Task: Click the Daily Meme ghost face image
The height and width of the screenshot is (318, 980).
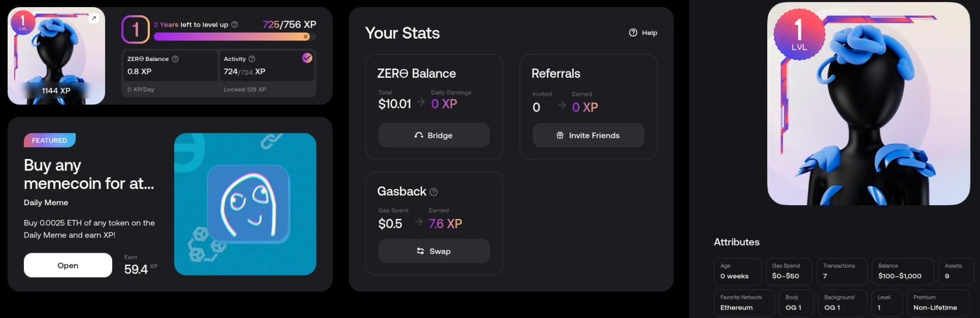Action: point(248,203)
